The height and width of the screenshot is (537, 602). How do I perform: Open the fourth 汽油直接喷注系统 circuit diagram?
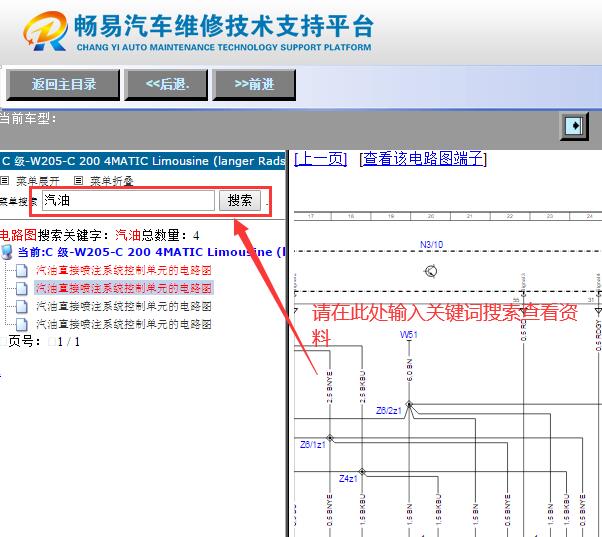tap(124, 324)
